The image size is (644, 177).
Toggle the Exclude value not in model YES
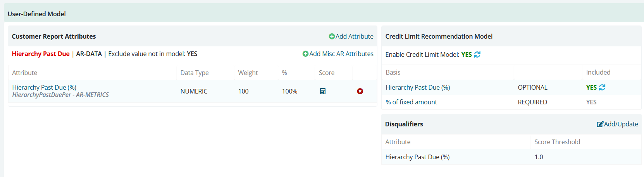click(192, 54)
